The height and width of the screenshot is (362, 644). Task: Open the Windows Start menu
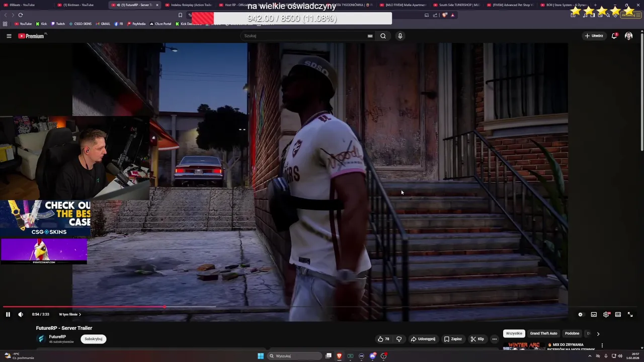pyautogui.click(x=261, y=356)
